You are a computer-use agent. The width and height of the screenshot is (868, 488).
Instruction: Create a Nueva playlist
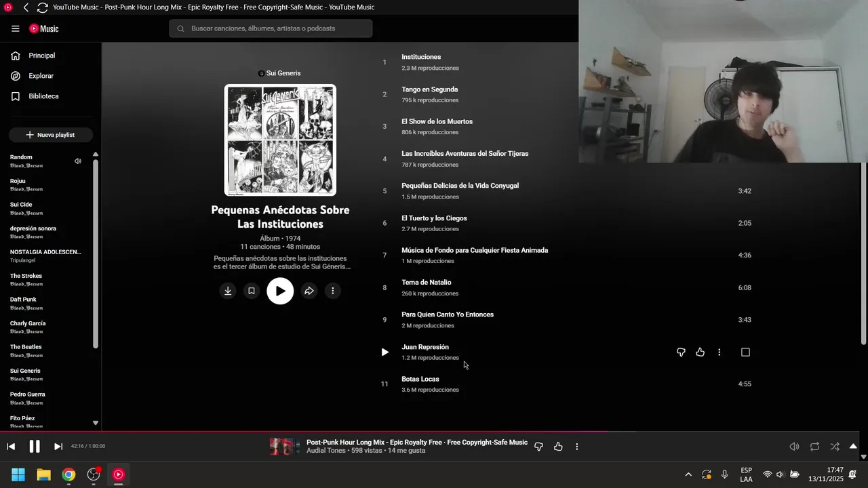pos(51,135)
